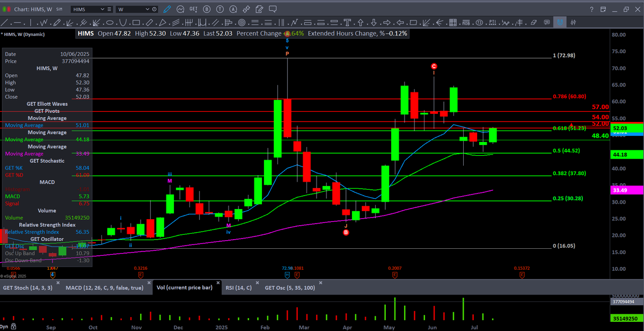Screen dimensions: 644x331
Task: Click the green 44.18 price axis tag
Action: (627, 155)
